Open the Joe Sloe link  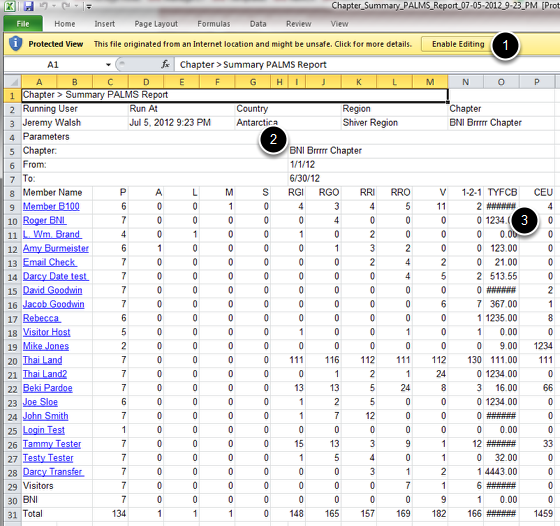point(40,402)
